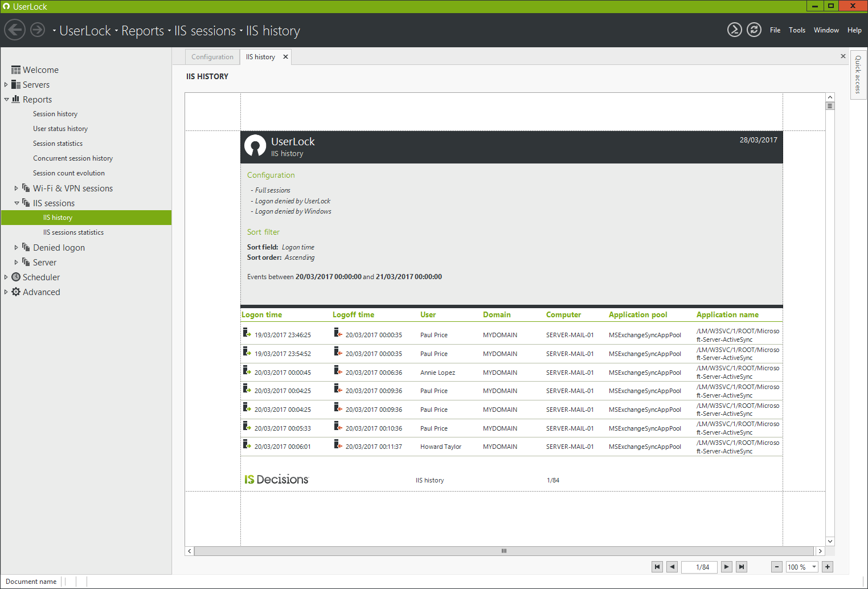Collapse the IIS sessions node
Viewport: 868px width, 589px height.
click(x=17, y=203)
